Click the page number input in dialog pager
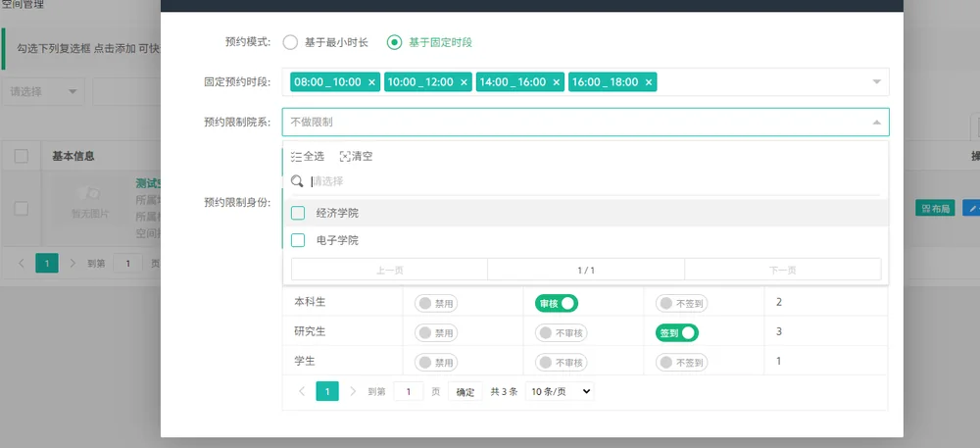980x448 pixels. tap(409, 392)
